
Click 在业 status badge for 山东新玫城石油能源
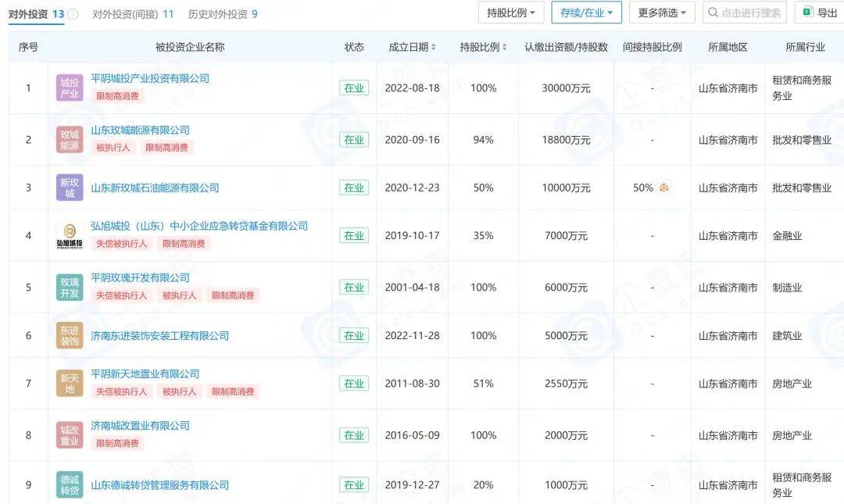coord(354,188)
